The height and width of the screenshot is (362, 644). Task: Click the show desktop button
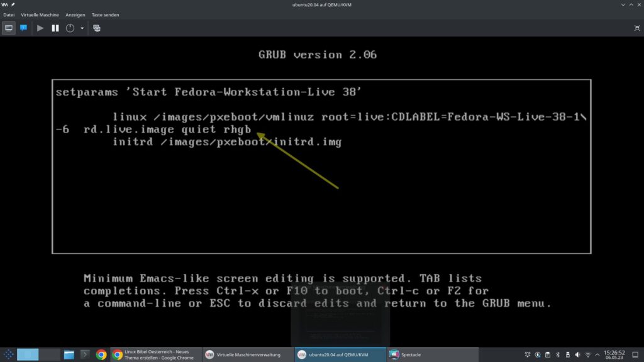(x=635, y=354)
